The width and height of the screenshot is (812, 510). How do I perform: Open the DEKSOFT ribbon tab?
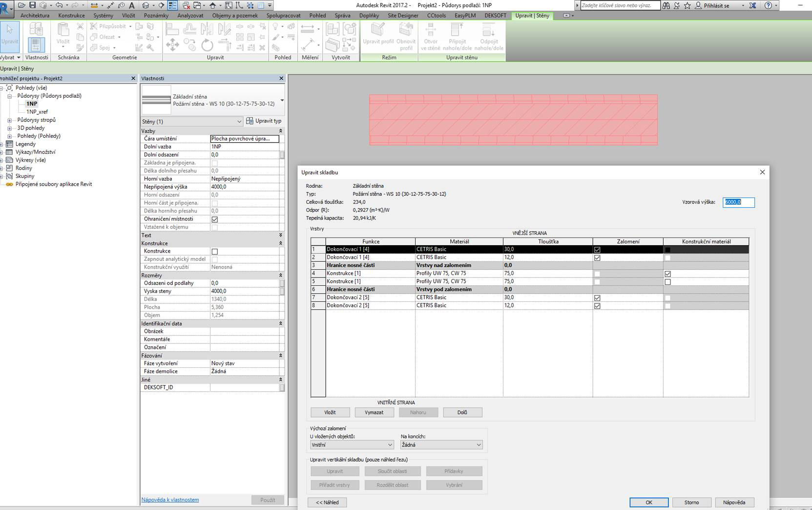click(495, 16)
